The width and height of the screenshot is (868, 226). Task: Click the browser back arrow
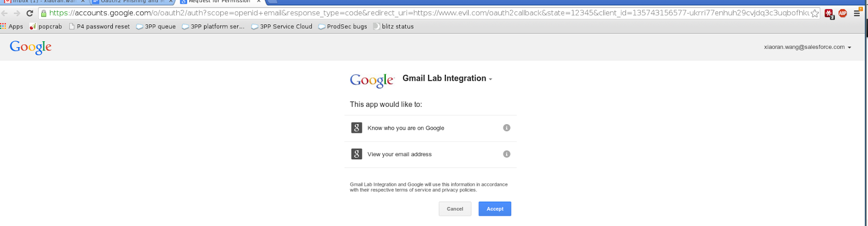tap(4, 13)
